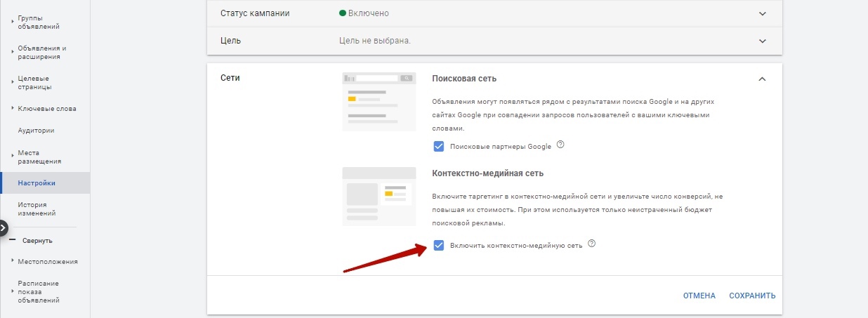The height and width of the screenshot is (318, 868).
Task: Go to Целевые страницы section
Action: click(35, 83)
